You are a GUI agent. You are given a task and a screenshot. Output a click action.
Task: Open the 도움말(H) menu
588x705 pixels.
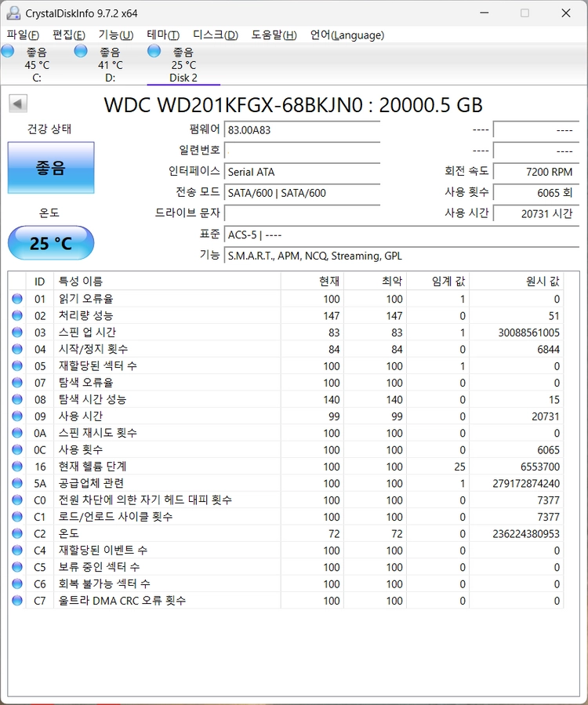[274, 35]
